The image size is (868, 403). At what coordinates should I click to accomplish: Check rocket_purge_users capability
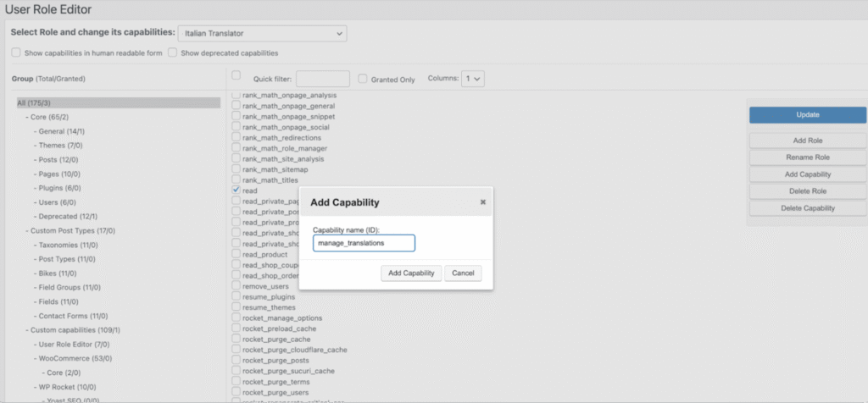[x=236, y=392]
